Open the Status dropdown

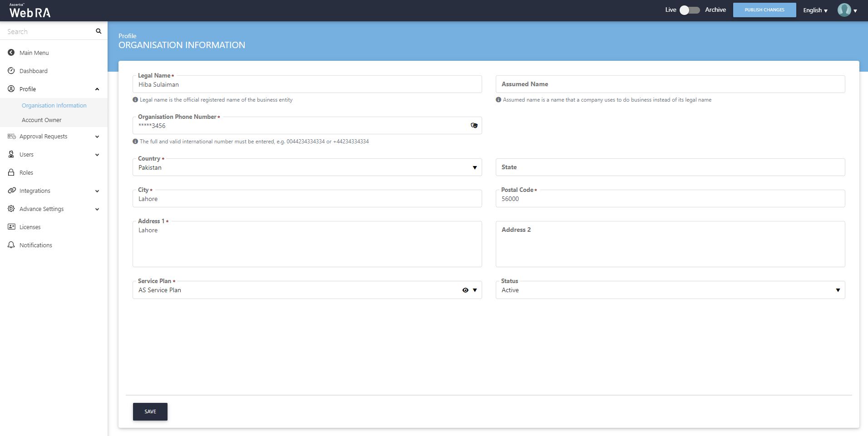point(671,290)
